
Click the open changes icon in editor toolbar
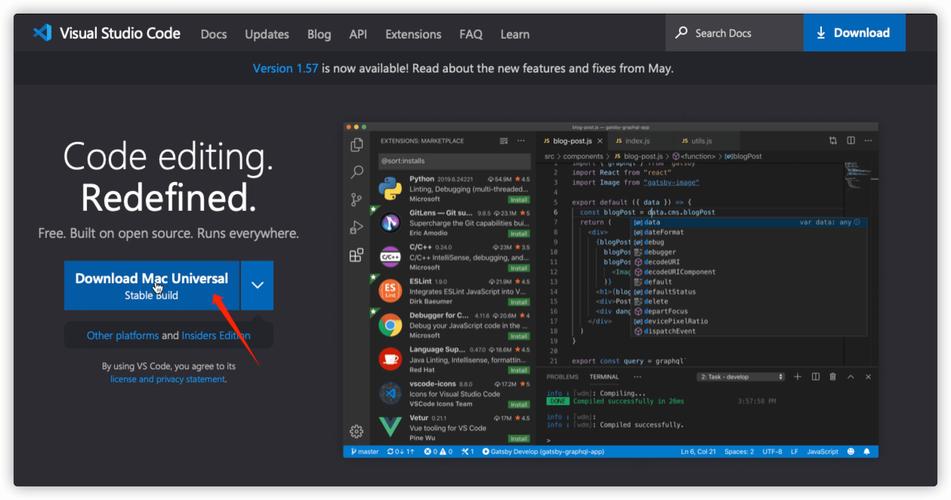[833, 141]
